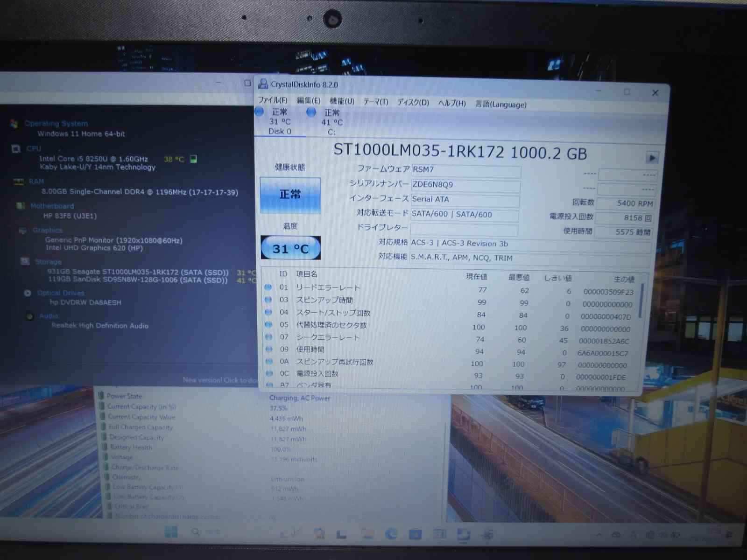747x560 pixels.
Task: Click the 31 °C temperature button
Action: pyautogui.click(x=290, y=248)
